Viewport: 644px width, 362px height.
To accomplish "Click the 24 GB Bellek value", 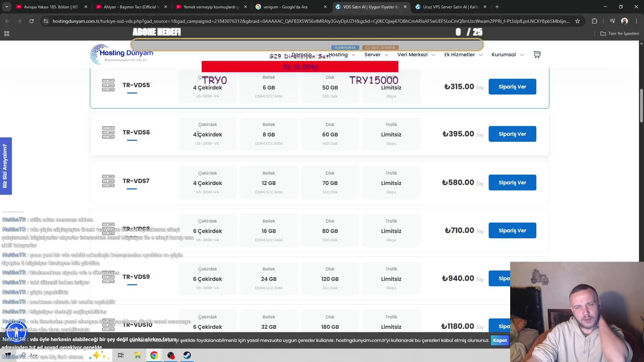I will tap(269, 279).
